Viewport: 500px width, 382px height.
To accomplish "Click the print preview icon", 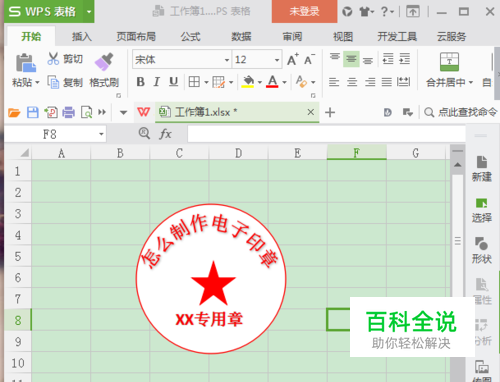I will tap(87, 112).
